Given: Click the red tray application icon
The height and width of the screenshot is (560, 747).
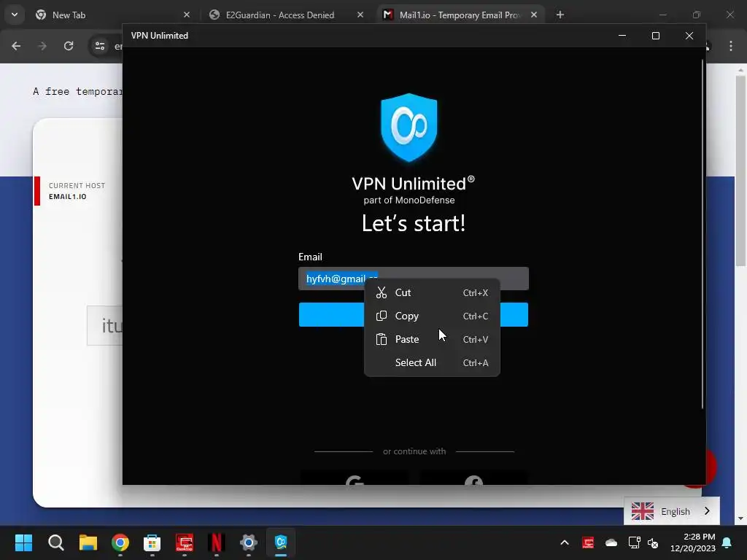Looking at the screenshot, I should pos(588,542).
